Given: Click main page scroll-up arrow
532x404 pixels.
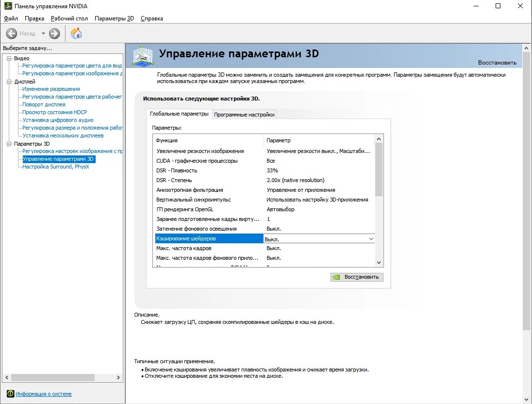Looking at the screenshot, I should (x=527, y=48).
